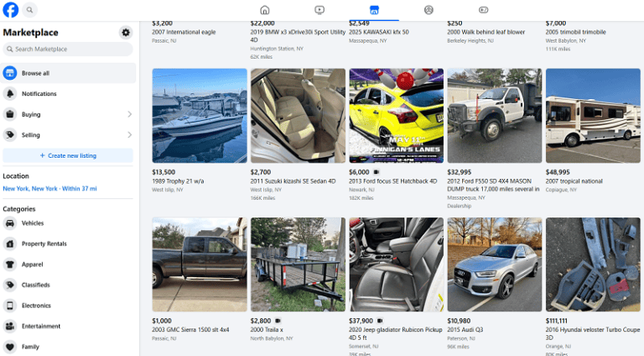Image resolution: width=644 pixels, height=356 pixels.
Task: Click the Facebook logo
Action: coord(11,10)
